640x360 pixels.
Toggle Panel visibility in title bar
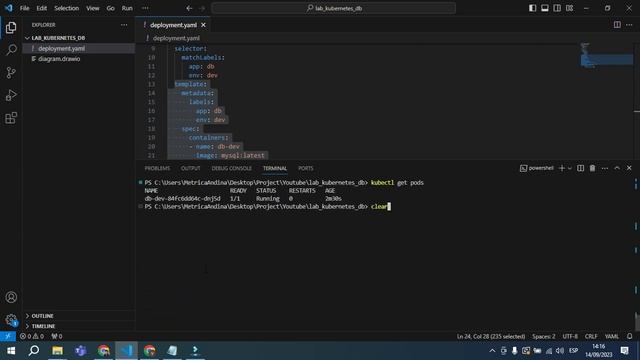coord(545,8)
